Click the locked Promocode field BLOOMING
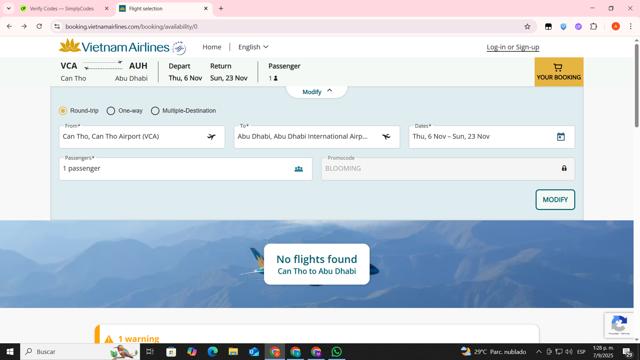This screenshot has width=640, height=360. pos(448,169)
